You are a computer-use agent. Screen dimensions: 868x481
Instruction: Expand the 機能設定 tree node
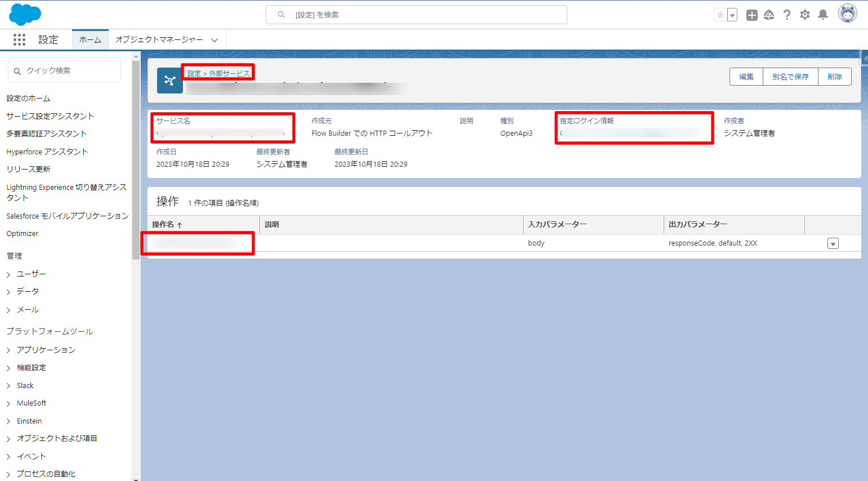8,368
